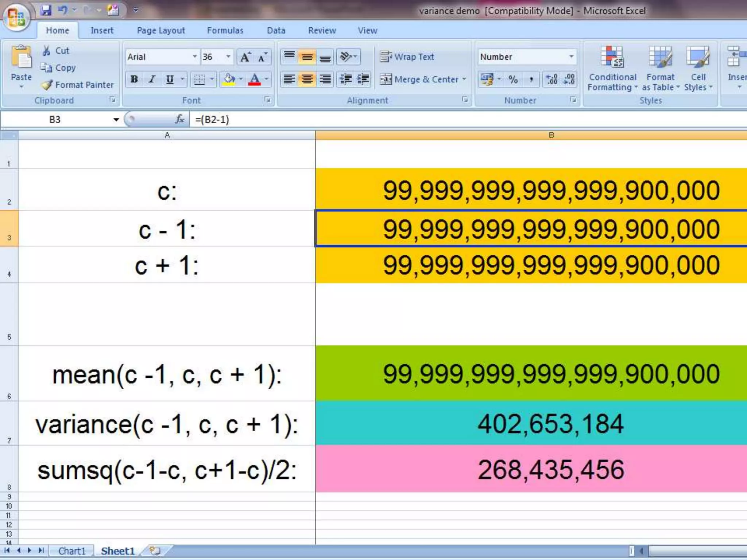Viewport: 747px width, 560px height.
Task: Toggle Wrap Text for the cell
Action: (407, 57)
